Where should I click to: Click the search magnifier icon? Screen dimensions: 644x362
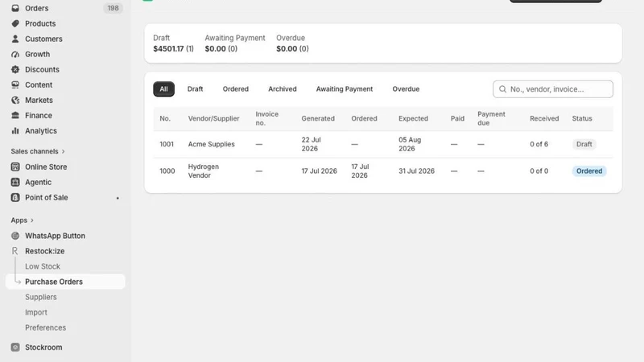point(502,89)
